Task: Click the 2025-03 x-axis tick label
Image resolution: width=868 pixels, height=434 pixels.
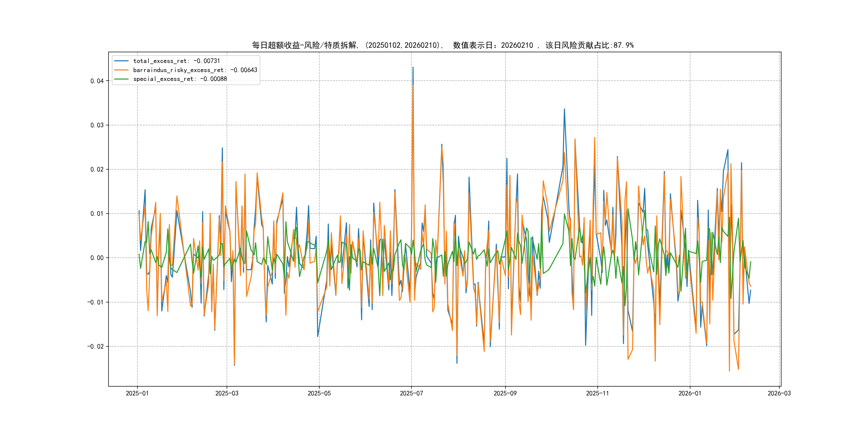Action: coord(227,393)
